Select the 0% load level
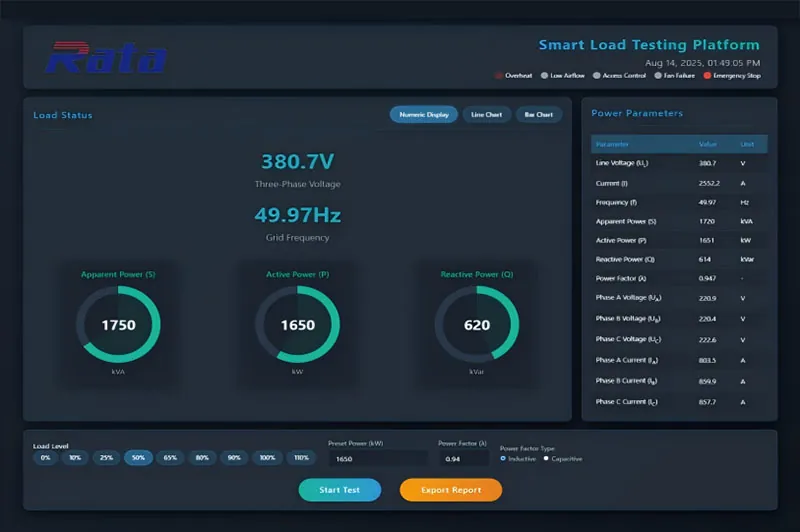The height and width of the screenshot is (532, 800). (x=45, y=458)
